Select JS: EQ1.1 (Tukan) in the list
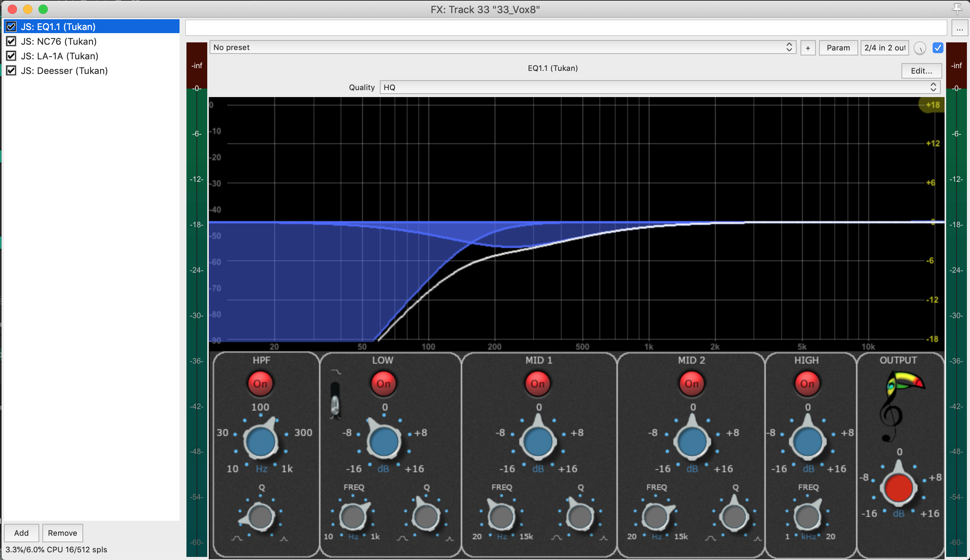Image resolution: width=970 pixels, height=560 pixels. [x=58, y=27]
